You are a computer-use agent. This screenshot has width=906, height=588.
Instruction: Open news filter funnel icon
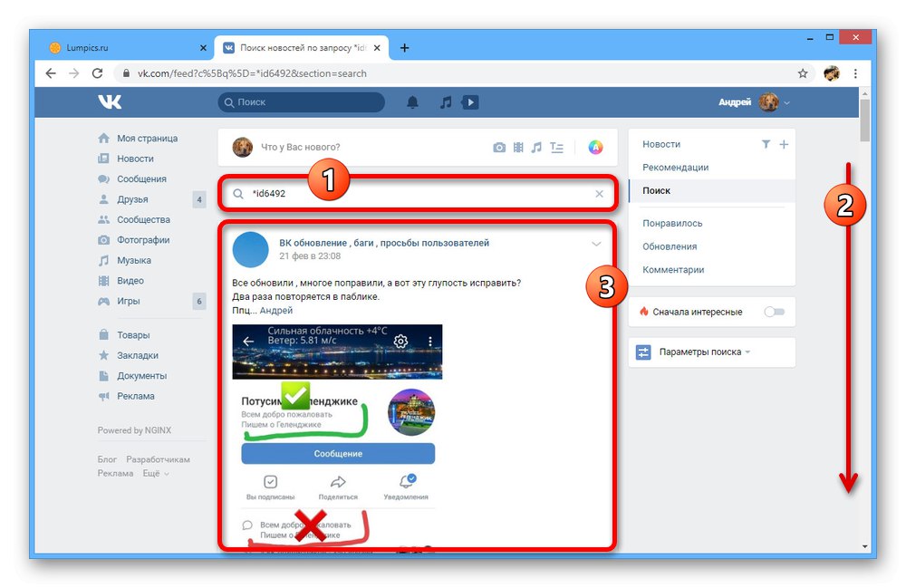click(766, 144)
